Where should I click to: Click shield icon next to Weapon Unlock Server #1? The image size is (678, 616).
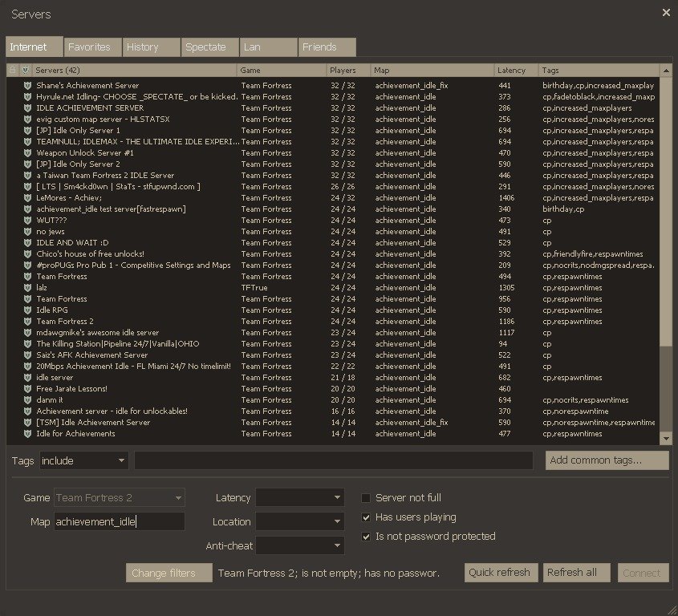[x=26, y=152]
